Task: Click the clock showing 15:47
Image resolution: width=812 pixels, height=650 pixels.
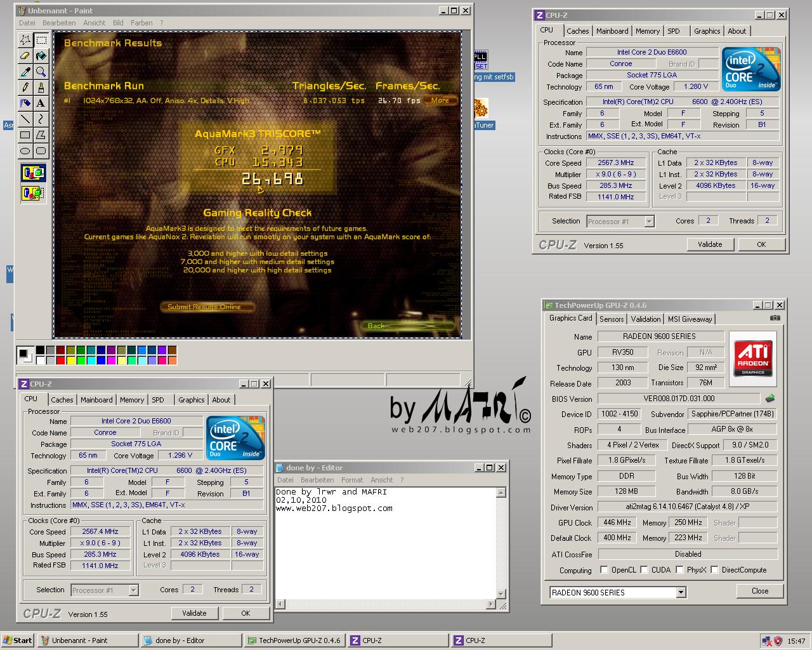Action: pyautogui.click(x=796, y=641)
